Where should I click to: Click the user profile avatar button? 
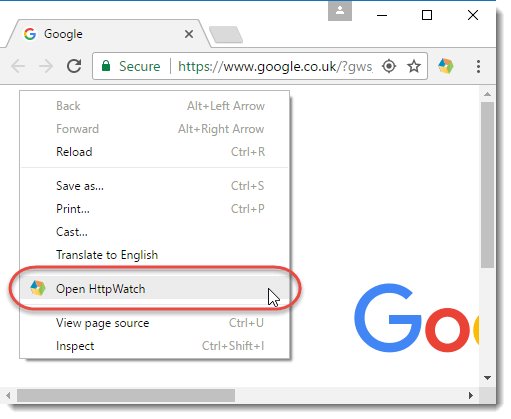[x=340, y=11]
